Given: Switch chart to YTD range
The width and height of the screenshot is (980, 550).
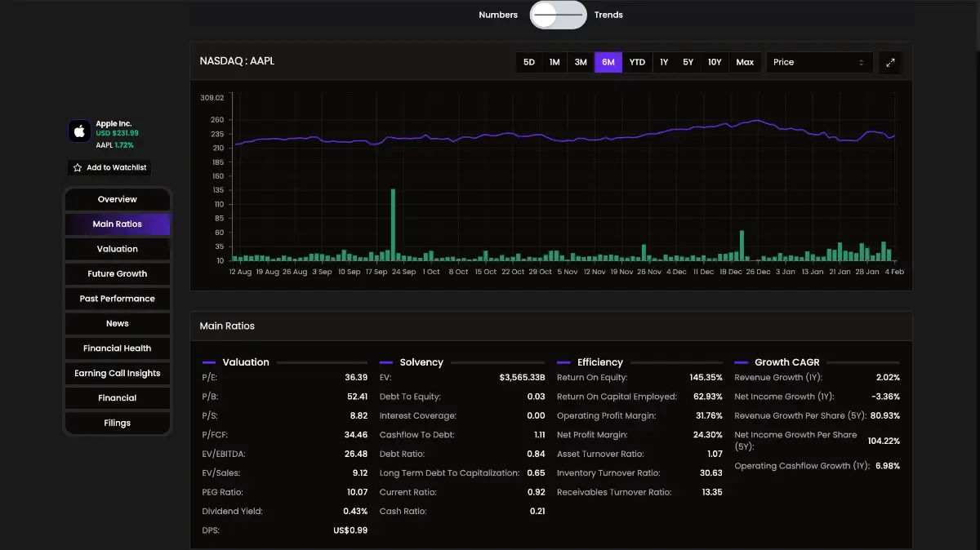Looking at the screenshot, I should [x=637, y=62].
